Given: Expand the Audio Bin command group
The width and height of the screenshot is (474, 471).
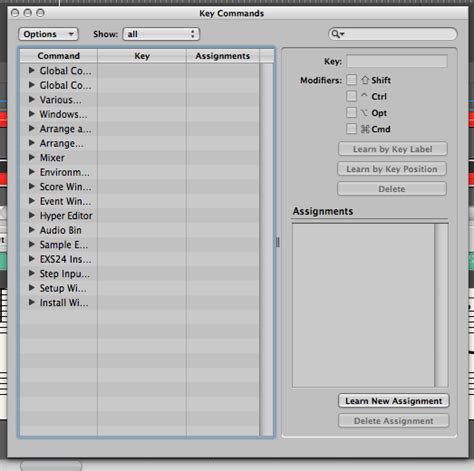Looking at the screenshot, I should (32, 230).
